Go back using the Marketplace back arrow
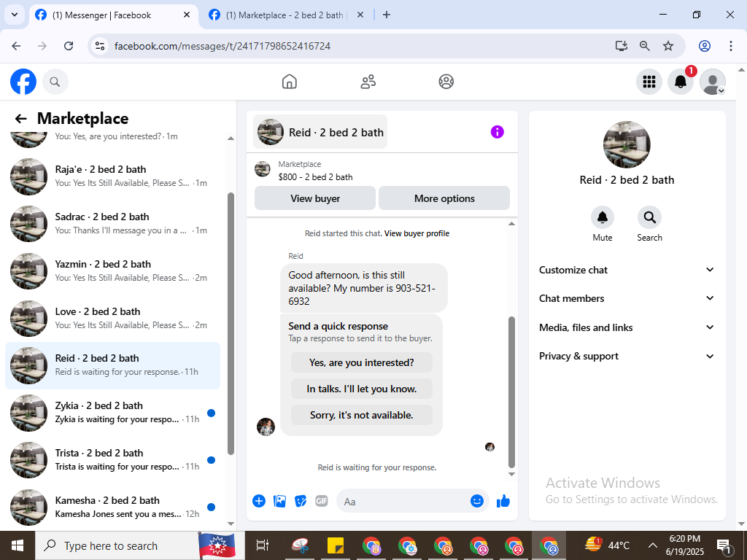 (x=21, y=119)
